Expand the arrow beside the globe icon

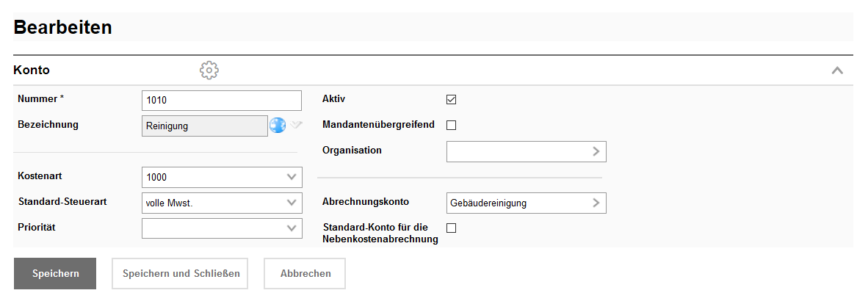coord(296,125)
